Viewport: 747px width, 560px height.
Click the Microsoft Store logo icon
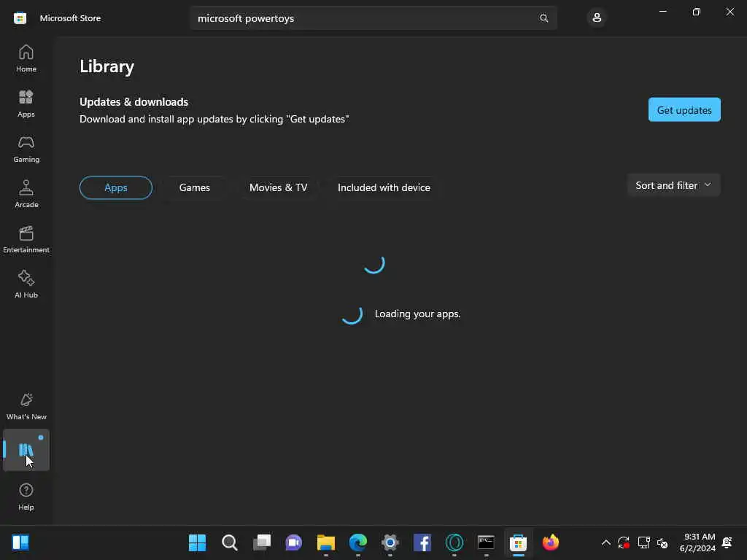coord(20,18)
